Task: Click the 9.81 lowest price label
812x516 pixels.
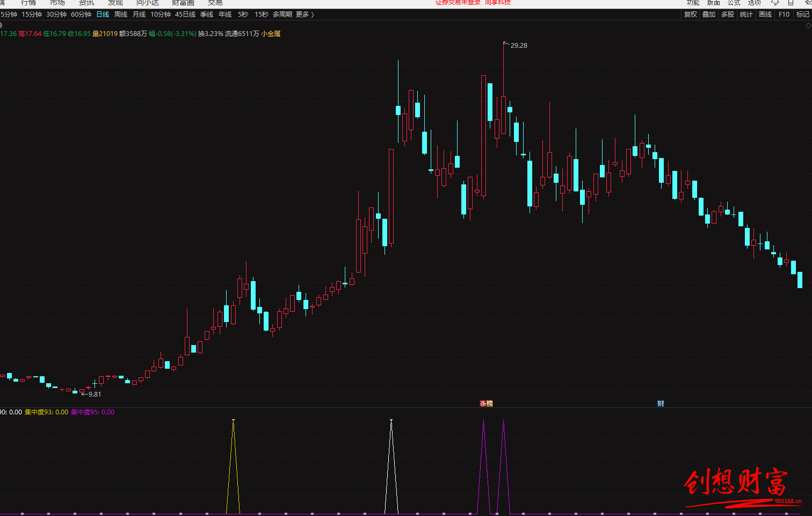Action: [95, 395]
